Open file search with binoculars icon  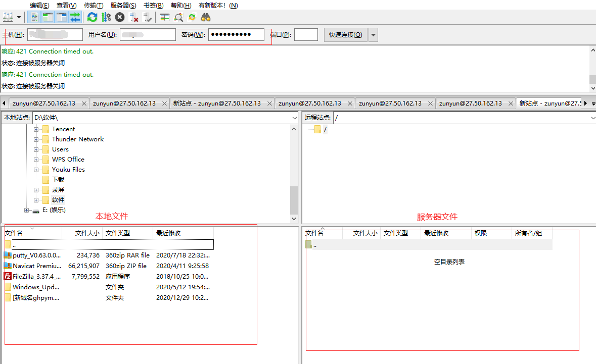206,17
